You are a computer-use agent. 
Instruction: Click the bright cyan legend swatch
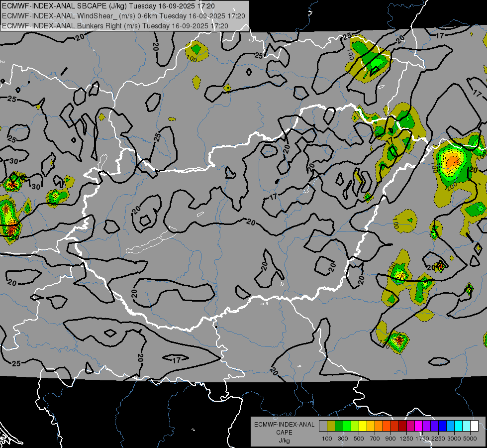pyautogui.click(x=459, y=426)
